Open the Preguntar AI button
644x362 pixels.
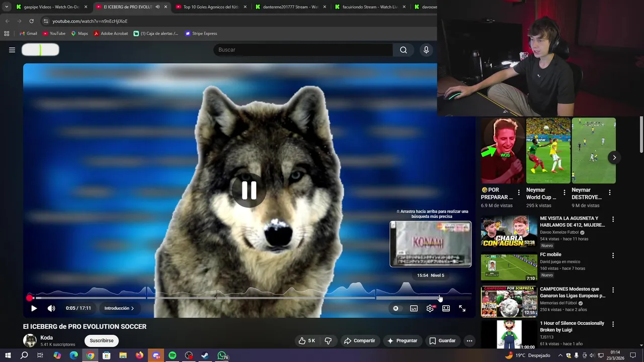pos(401,340)
